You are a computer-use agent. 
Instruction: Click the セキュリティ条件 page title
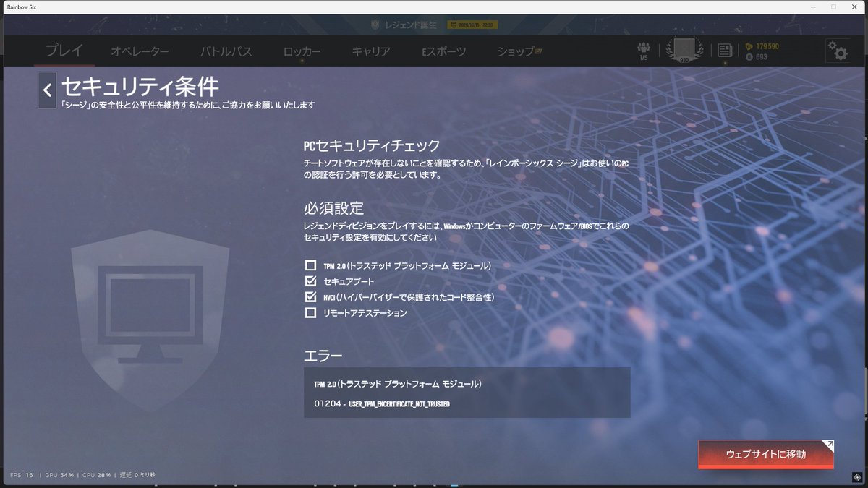click(140, 87)
